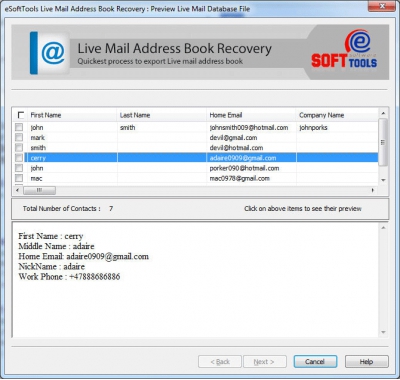Check the box for john smith row
This screenshot has height=380, width=400.
pos(19,127)
